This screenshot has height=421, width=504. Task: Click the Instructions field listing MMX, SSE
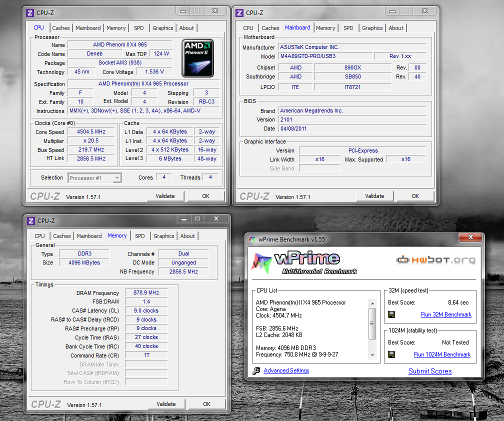[144, 111]
